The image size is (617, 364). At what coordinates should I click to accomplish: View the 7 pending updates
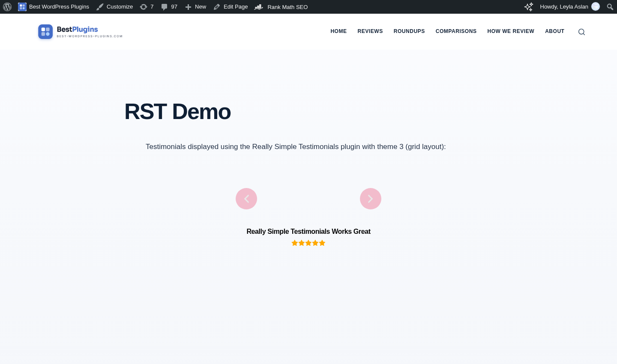pos(147,7)
